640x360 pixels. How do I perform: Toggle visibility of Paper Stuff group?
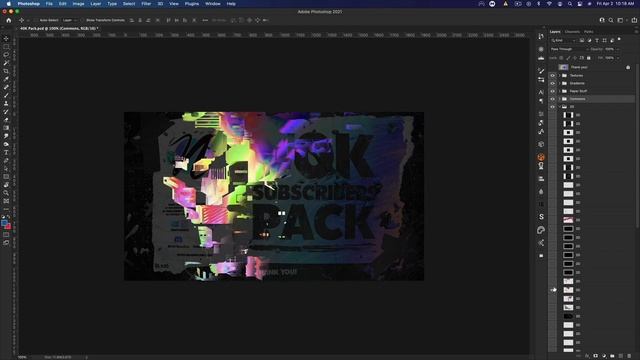pyautogui.click(x=552, y=91)
